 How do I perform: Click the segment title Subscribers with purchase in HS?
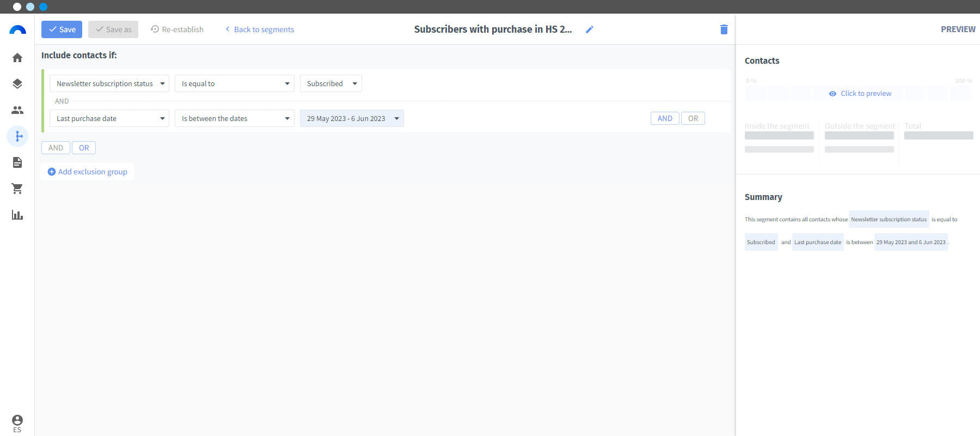[x=493, y=29]
